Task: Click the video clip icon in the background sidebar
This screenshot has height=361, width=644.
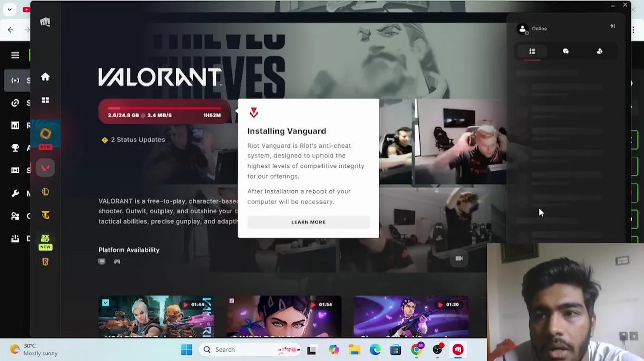Action: pyautogui.click(x=15, y=170)
